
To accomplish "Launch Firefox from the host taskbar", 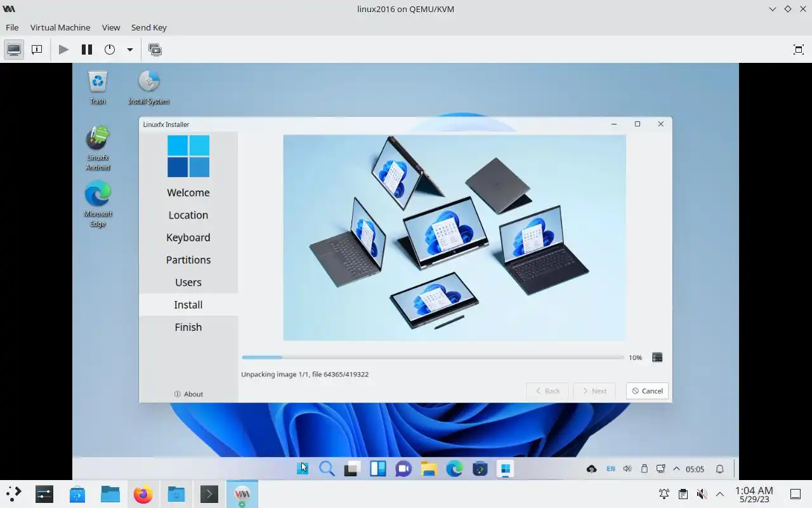I will 143,494.
